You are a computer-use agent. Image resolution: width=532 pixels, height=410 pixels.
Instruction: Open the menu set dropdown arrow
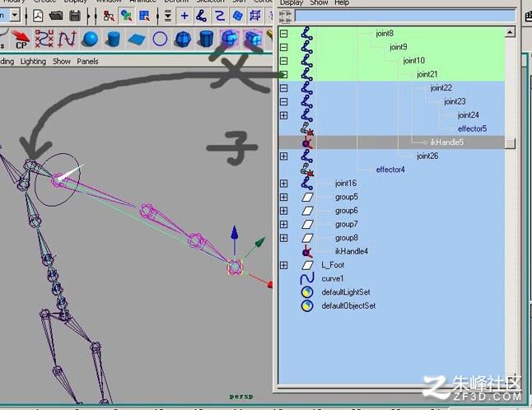pos(15,16)
